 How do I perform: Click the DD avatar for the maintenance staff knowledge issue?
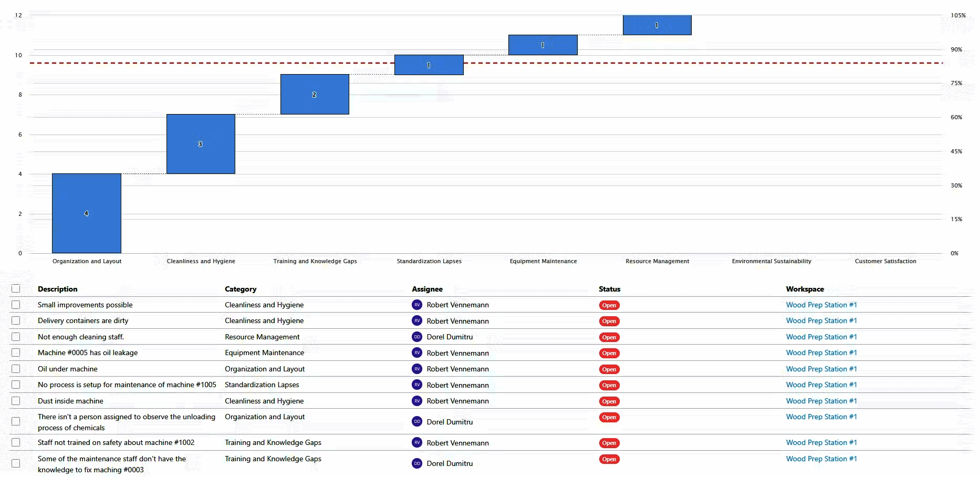click(417, 463)
